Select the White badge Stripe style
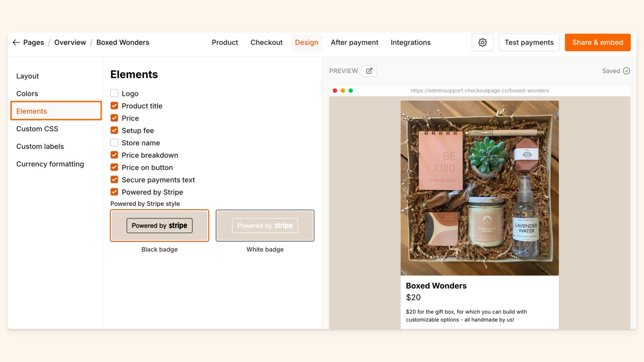 click(x=265, y=225)
